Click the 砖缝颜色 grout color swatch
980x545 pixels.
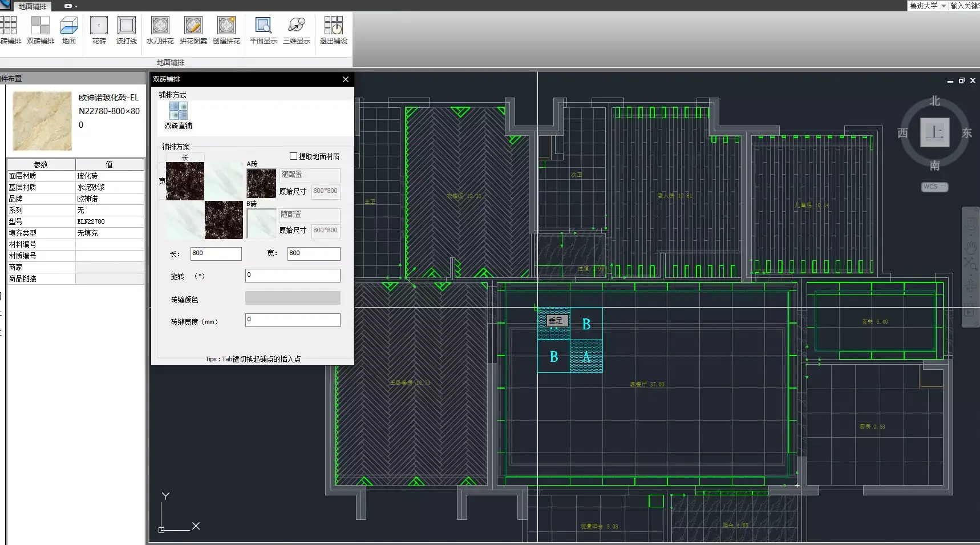point(293,298)
